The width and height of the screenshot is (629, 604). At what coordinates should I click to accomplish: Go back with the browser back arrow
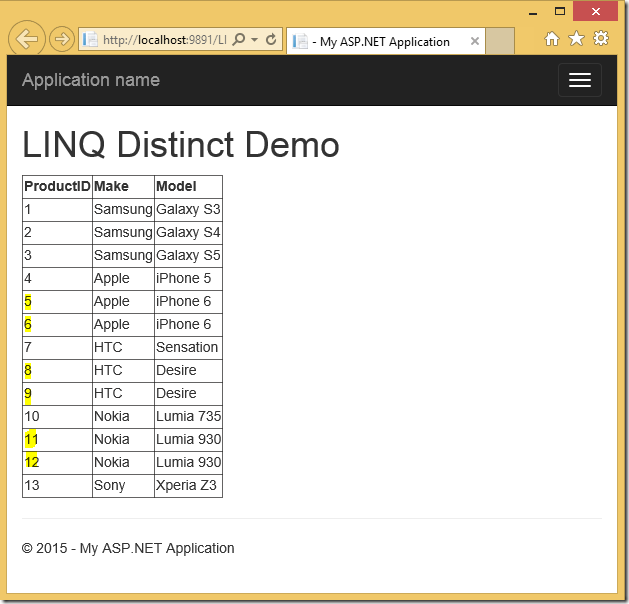tap(26, 39)
